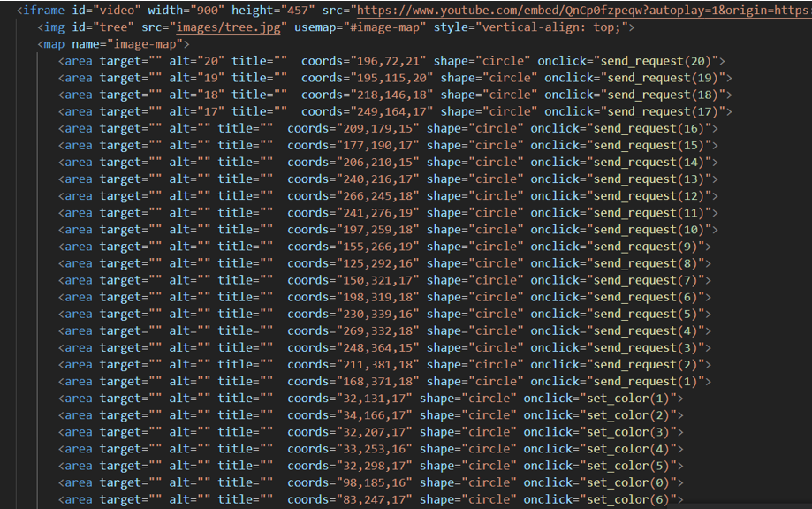This screenshot has width=812, height=509.
Task: Click the coords value 241,276,19
Action: 377,213
